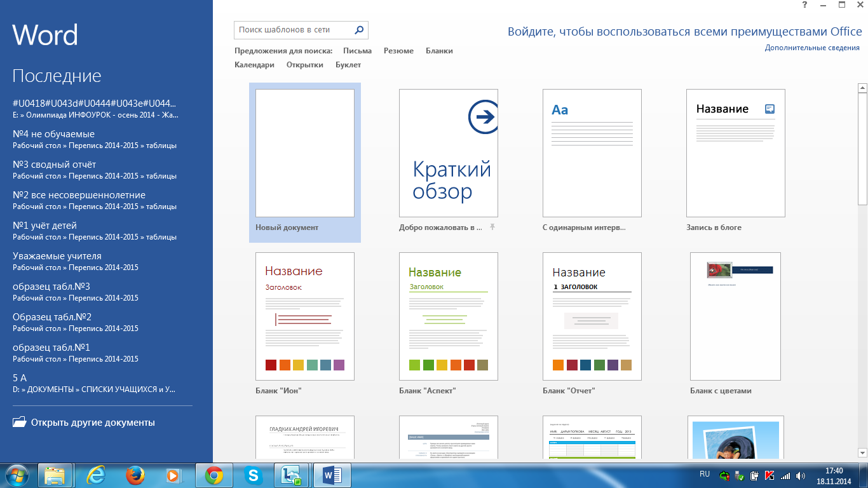Choose the Бланк "Отчет" template
Screen dimensions: 868x488
point(592,316)
